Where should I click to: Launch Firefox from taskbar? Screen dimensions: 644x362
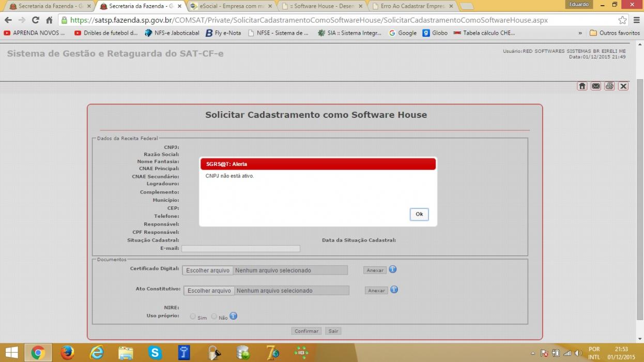[67, 353]
